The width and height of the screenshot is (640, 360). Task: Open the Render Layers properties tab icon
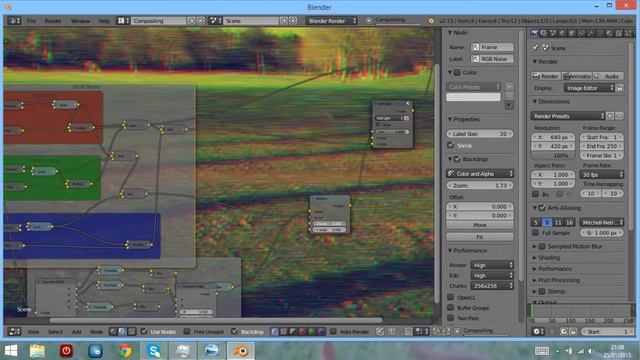point(544,33)
